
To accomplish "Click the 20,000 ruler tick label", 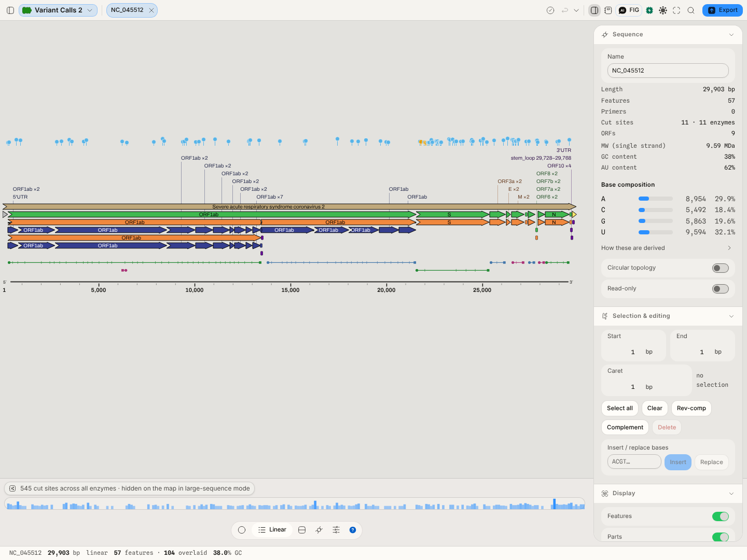I will (386, 290).
